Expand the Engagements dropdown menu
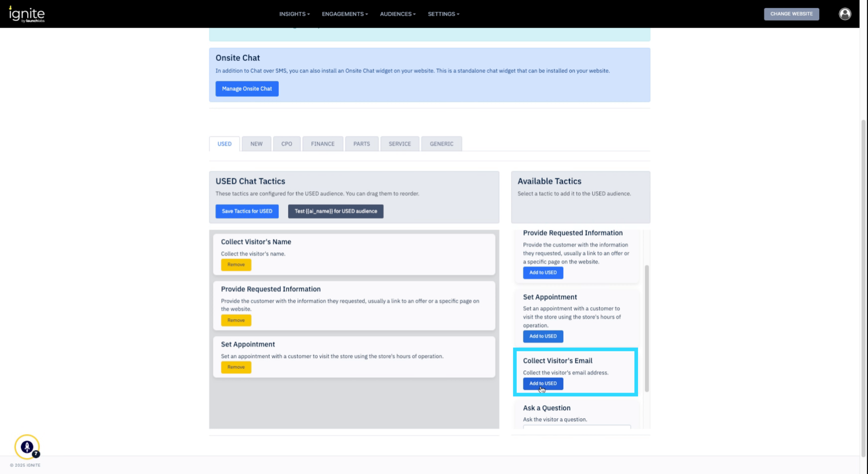Viewport: 868px width, 474px height. tap(344, 14)
